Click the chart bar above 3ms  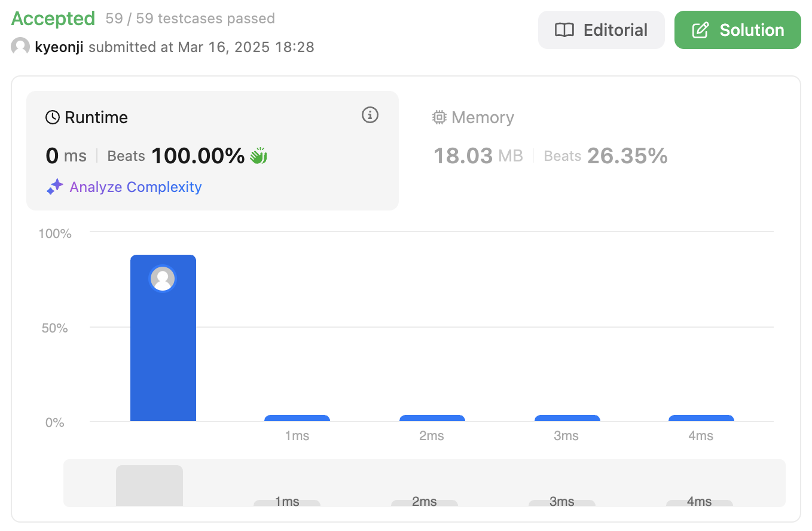(567, 418)
